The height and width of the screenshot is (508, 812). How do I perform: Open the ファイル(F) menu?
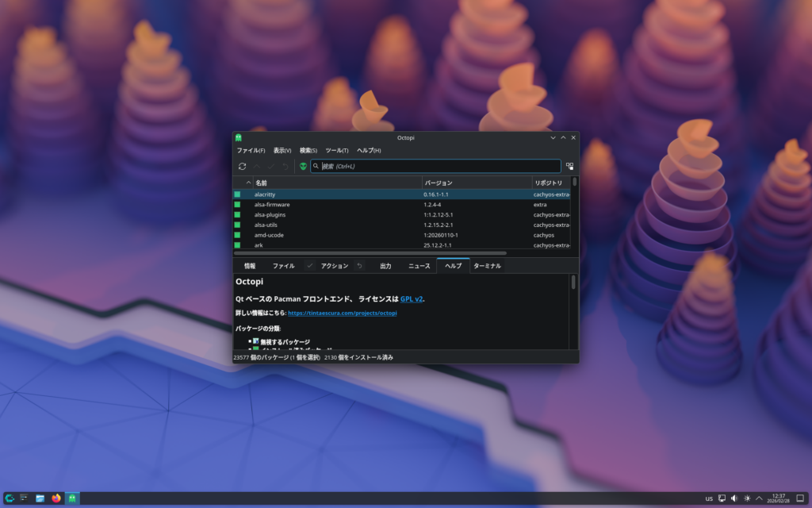pos(251,150)
